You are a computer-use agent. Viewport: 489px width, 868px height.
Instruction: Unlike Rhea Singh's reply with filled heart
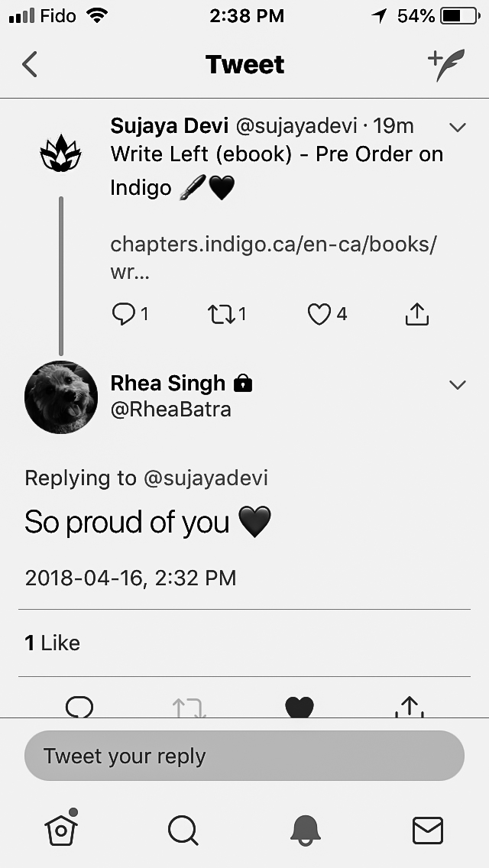coord(300,707)
